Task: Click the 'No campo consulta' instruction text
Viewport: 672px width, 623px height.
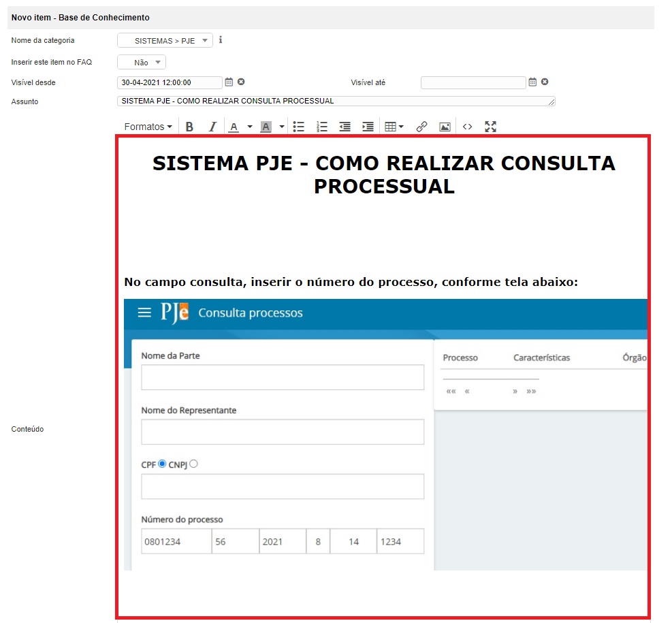Action: (351, 282)
